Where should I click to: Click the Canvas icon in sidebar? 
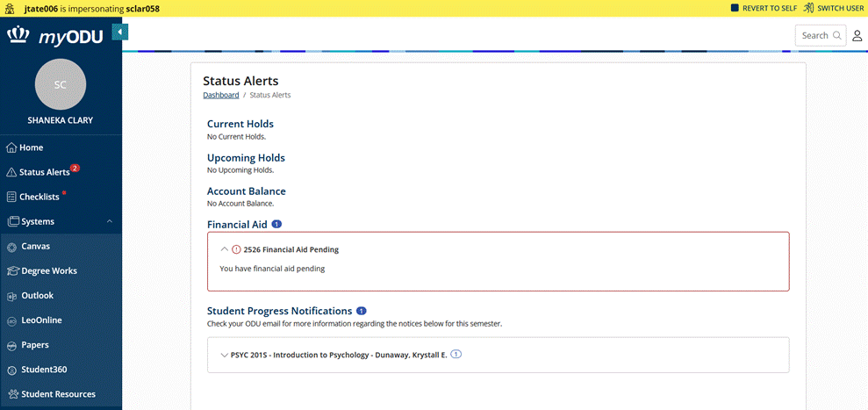tap(11, 247)
